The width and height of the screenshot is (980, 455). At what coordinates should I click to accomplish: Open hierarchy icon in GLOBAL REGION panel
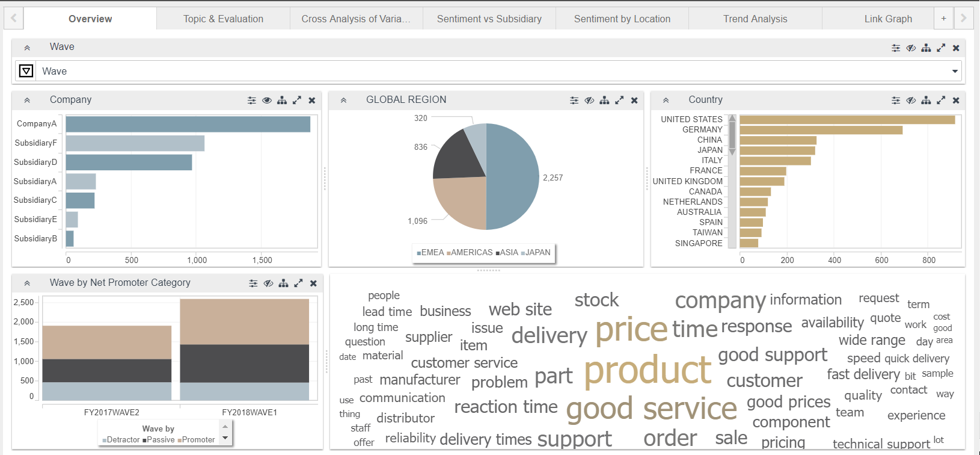point(604,101)
